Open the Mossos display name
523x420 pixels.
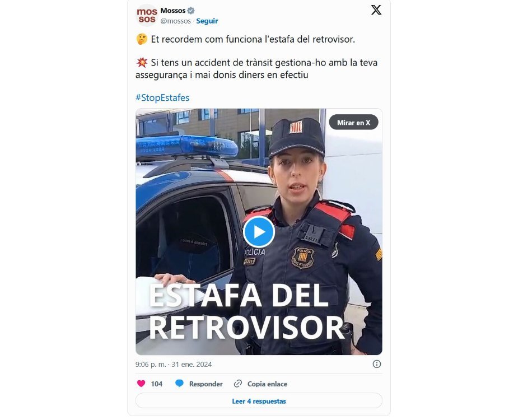(173, 11)
